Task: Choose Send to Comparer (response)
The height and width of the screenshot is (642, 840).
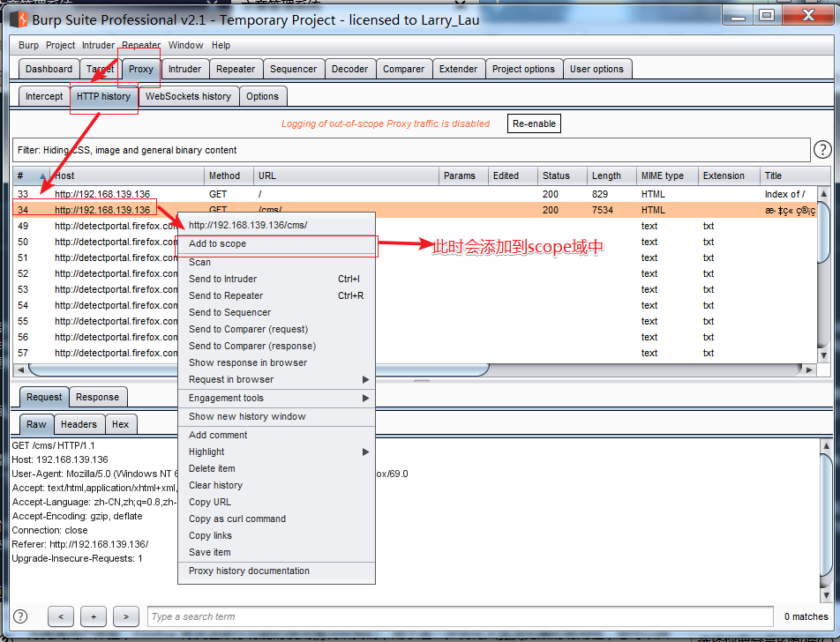Action: (276, 346)
